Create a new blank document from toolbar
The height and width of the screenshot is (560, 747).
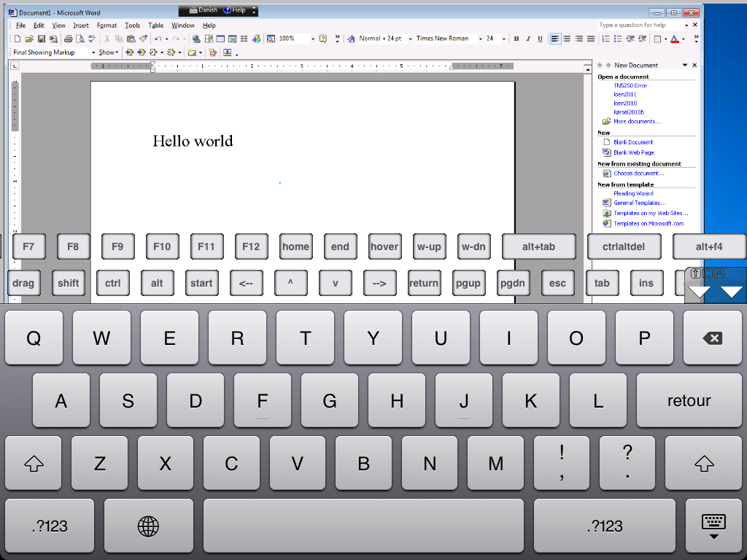(x=18, y=39)
